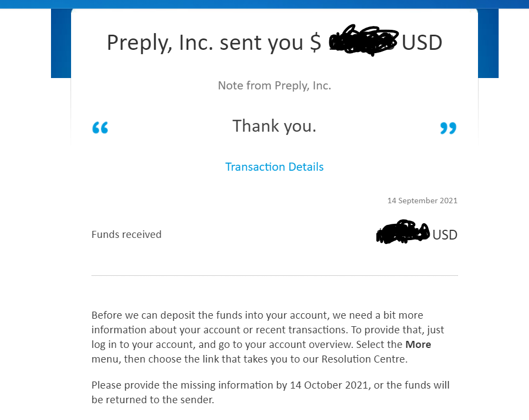Click the 'Funds received' label

pos(126,234)
